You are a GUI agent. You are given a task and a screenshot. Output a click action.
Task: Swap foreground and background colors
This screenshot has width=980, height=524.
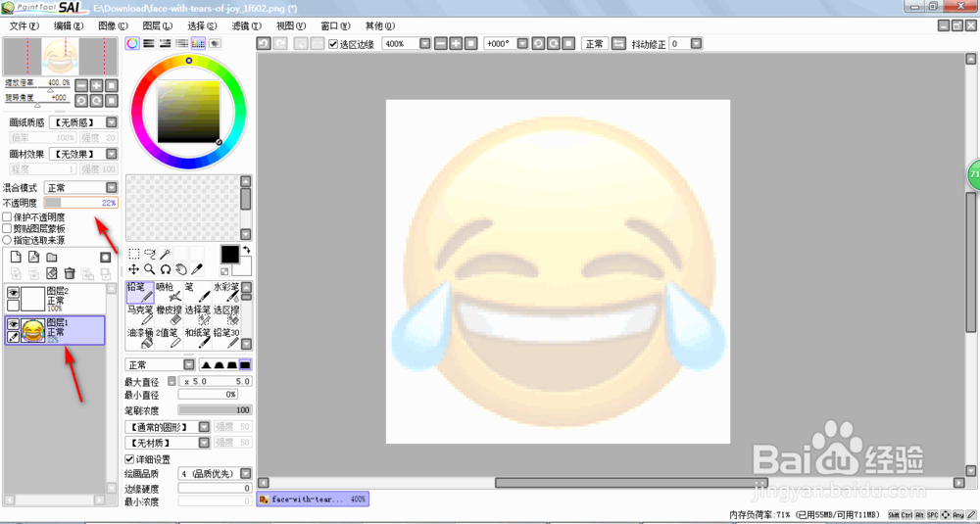point(246,250)
